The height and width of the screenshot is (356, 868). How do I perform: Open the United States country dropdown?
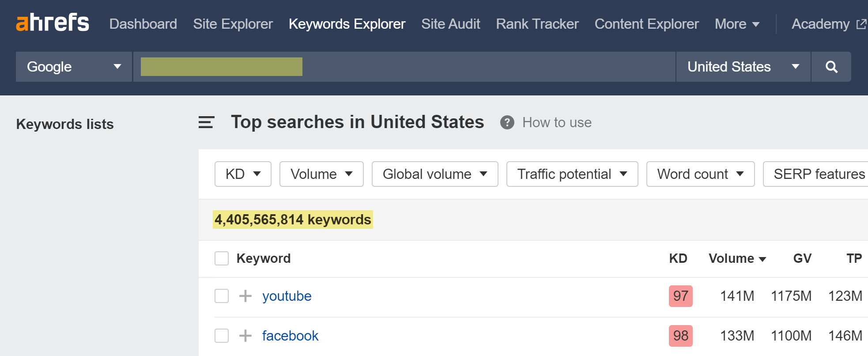pos(743,67)
